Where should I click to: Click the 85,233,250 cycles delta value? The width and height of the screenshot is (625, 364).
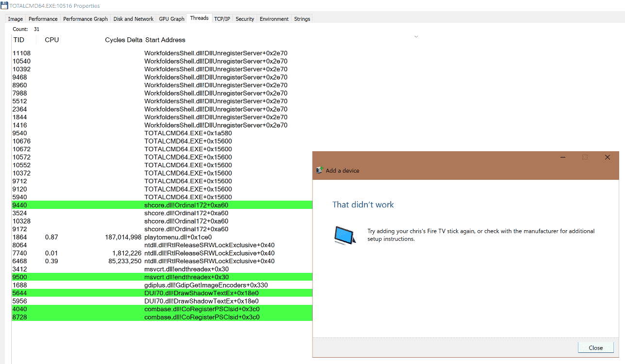click(x=125, y=261)
